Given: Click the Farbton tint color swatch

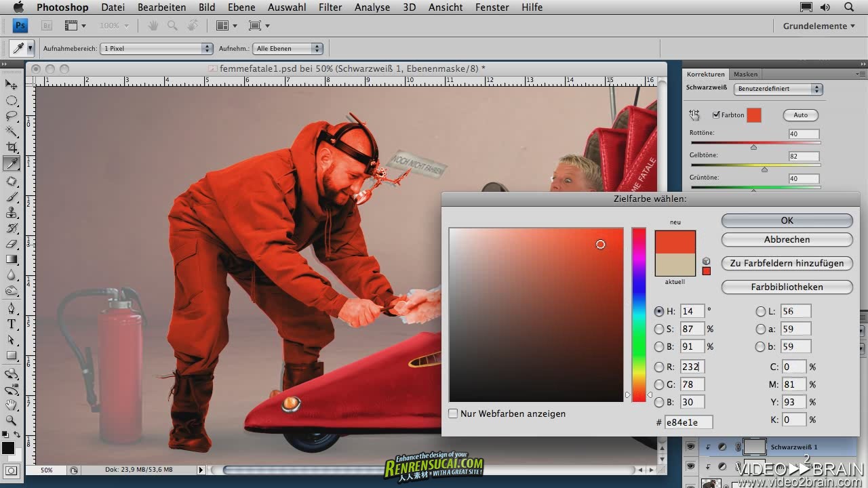Looking at the screenshot, I should (x=754, y=115).
